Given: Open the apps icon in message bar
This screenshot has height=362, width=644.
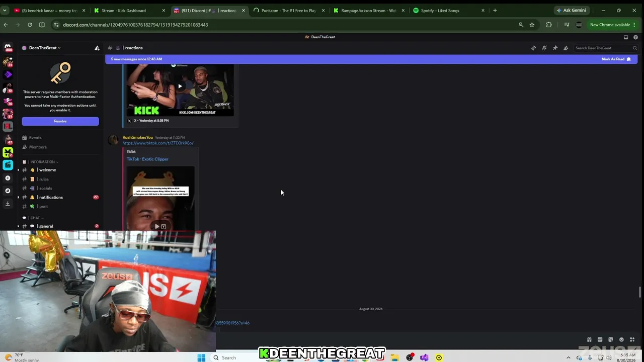Looking at the screenshot, I should (x=632, y=340).
